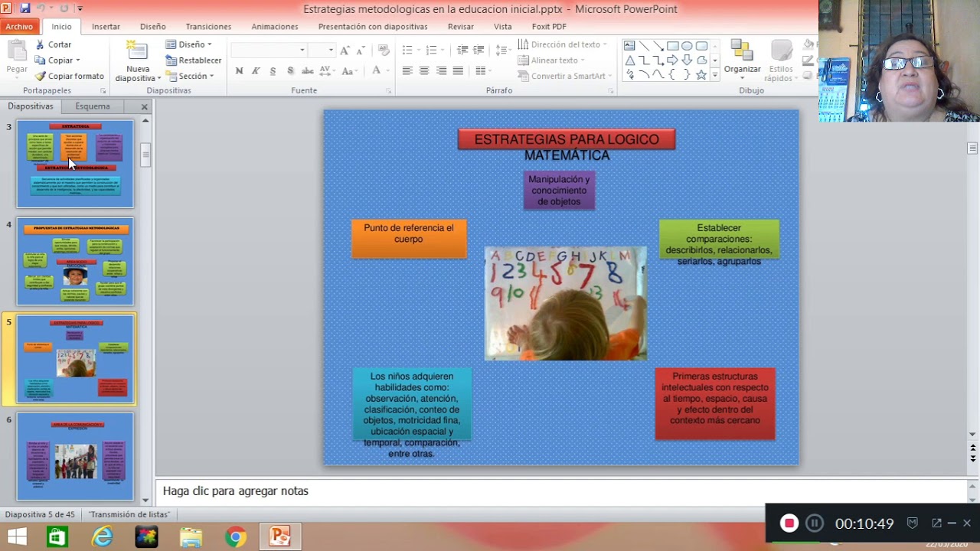980x551 pixels.
Task: Decrease list indent level
Action: 462,50
